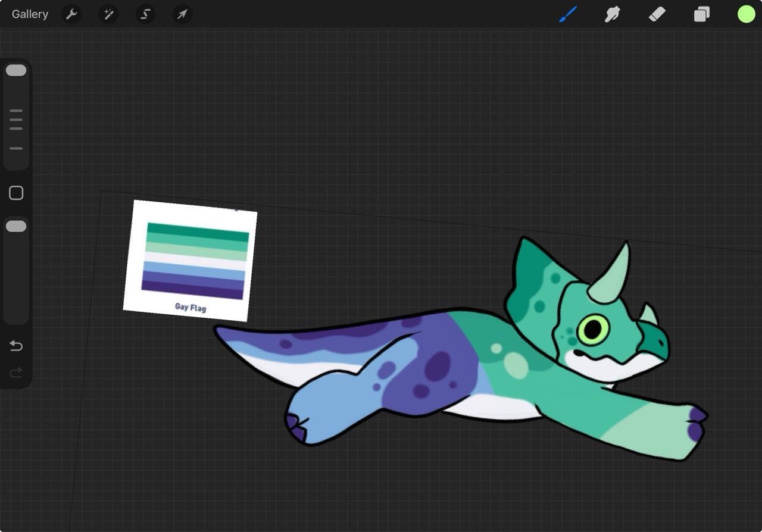
Task: Return to the Gallery
Action: pyautogui.click(x=30, y=14)
